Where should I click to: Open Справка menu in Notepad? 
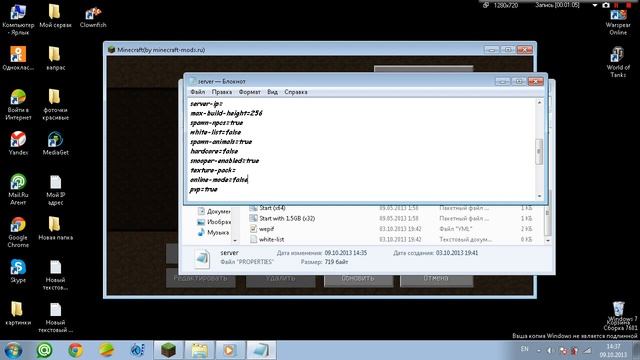(x=296, y=92)
